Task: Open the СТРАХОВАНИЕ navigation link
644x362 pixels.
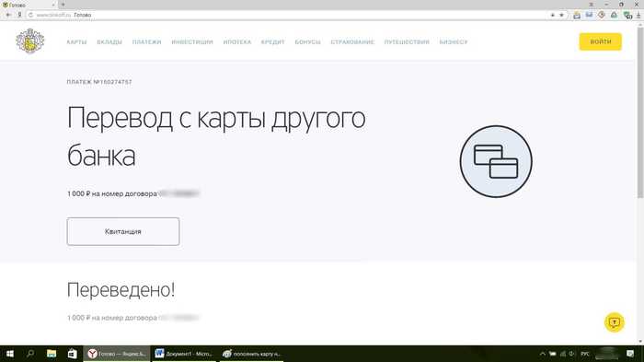Action: [352, 42]
